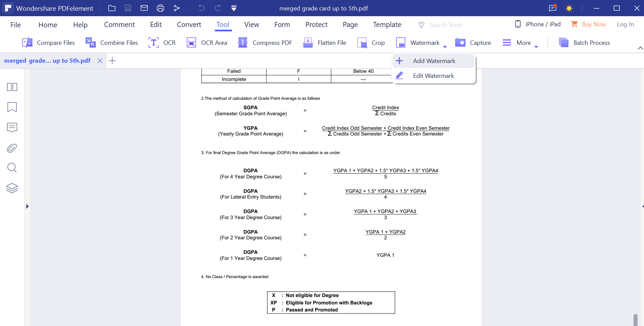Select Edit Watermark menu entry
644x326 pixels.
[433, 76]
